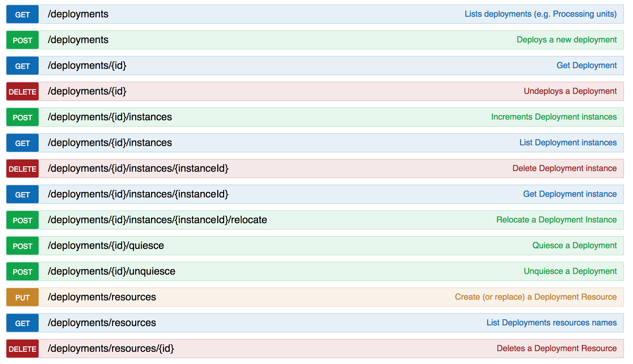Expand 'Lists deployments (e.g. Processing units)' description
Viewport: 633px width, 364px height.
(541, 14)
